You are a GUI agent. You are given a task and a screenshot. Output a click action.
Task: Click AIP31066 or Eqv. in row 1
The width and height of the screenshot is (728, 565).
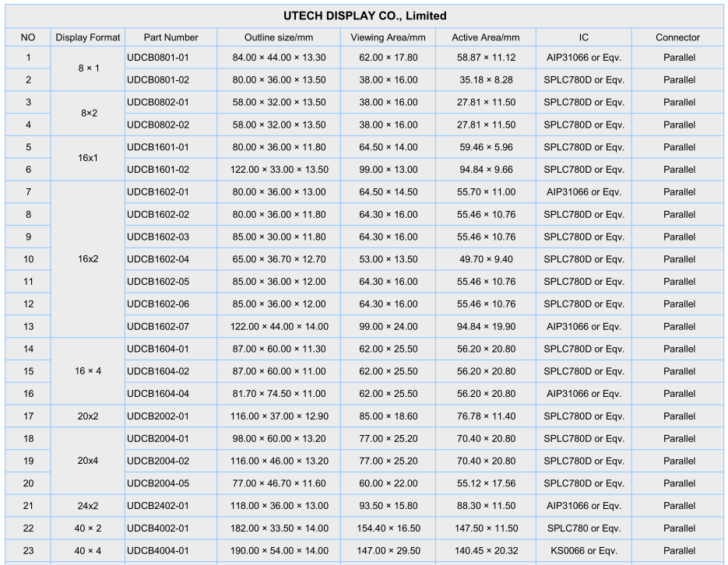click(x=584, y=58)
